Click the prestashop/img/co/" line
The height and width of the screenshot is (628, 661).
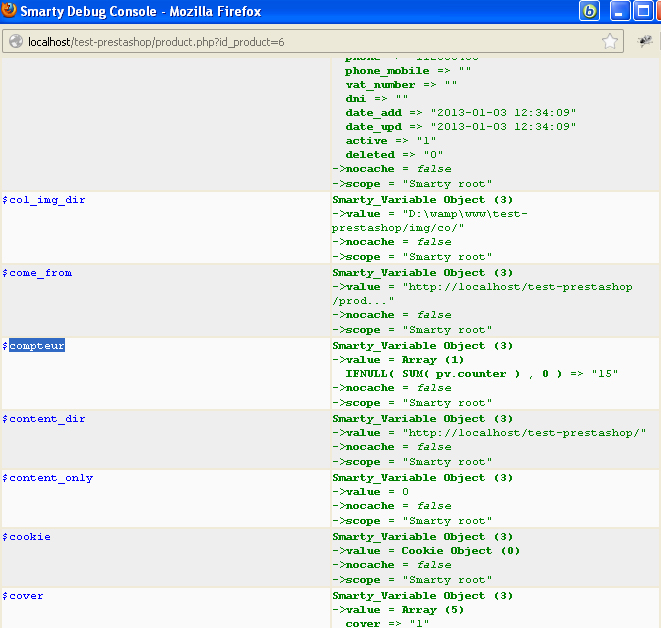[398, 228]
